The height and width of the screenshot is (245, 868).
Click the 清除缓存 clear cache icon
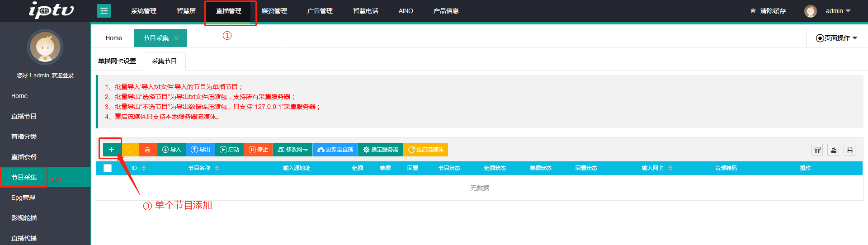753,11
